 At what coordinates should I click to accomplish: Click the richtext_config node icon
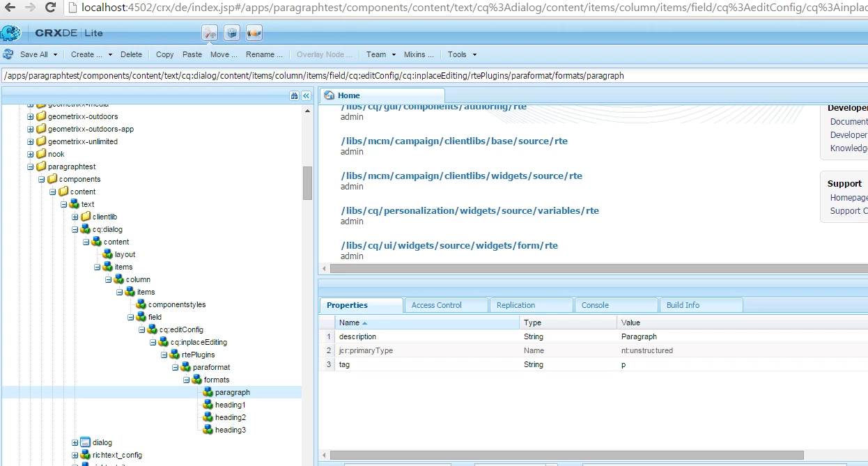pyautogui.click(x=85, y=455)
